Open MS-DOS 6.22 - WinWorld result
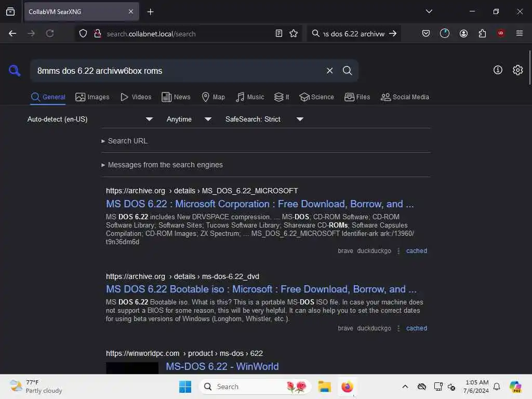Screen dimensions: 532x399 coord(222,366)
